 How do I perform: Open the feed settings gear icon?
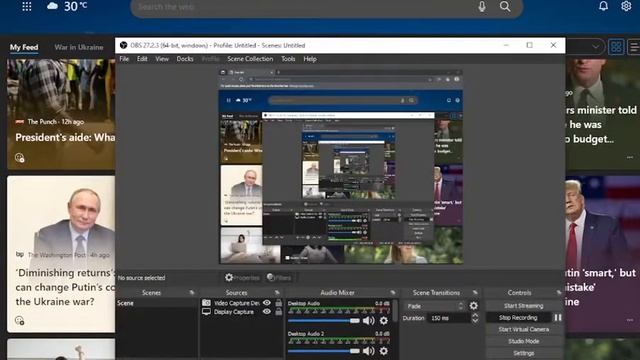[626, 6]
